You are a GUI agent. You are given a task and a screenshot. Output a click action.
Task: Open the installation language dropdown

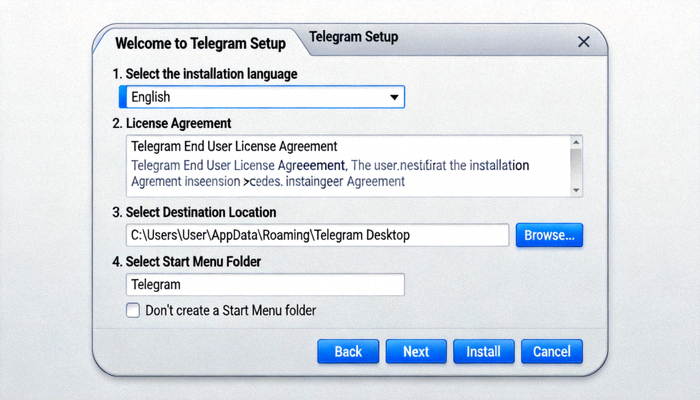click(262, 97)
